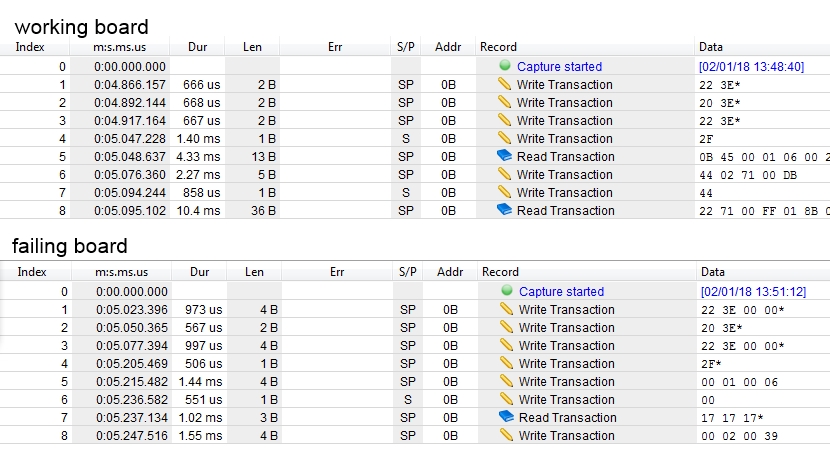Click pencil icon of working board row 6
This screenshot has width=830, height=452.
pyautogui.click(x=505, y=174)
